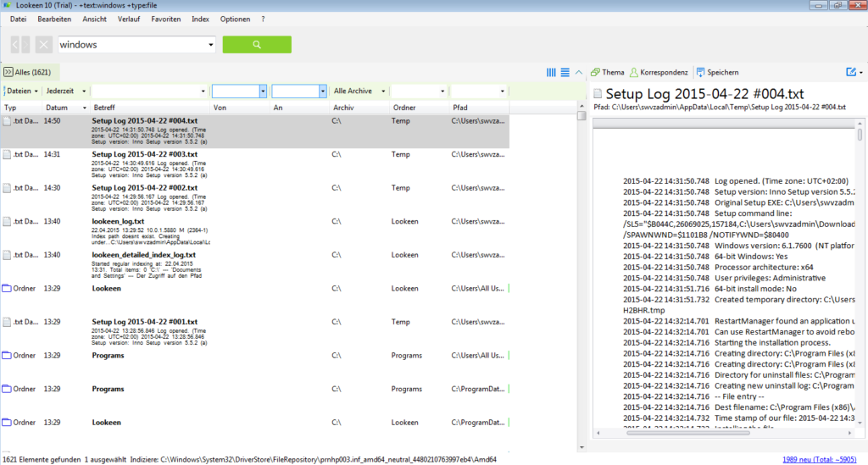Image resolution: width=868 pixels, height=465 pixels.
Task: Select the Programs row in C:\Users\All Us...
Action: click(255, 367)
